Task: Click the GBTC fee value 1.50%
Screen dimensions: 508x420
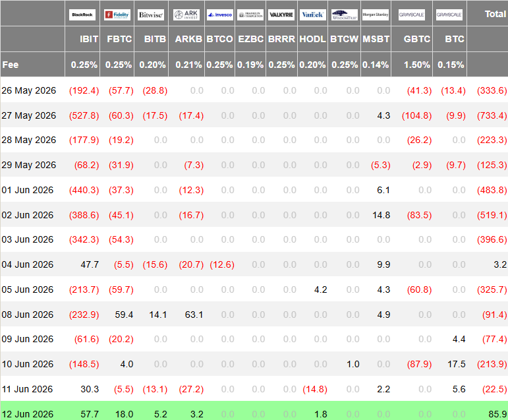Action: pyautogui.click(x=417, y=65)
